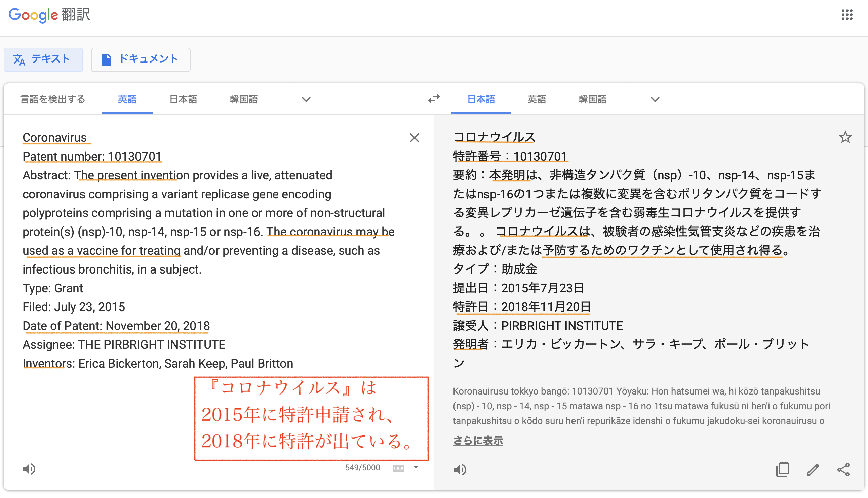Click 'Date of Patent: November 20, 2018' line

[116, 326]
